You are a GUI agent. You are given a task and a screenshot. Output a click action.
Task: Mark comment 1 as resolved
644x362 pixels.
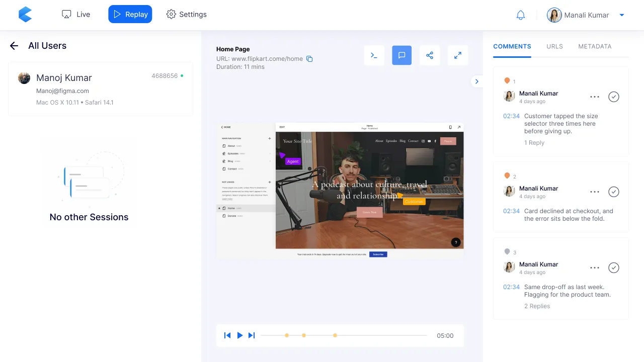click(x=614, y=97)
